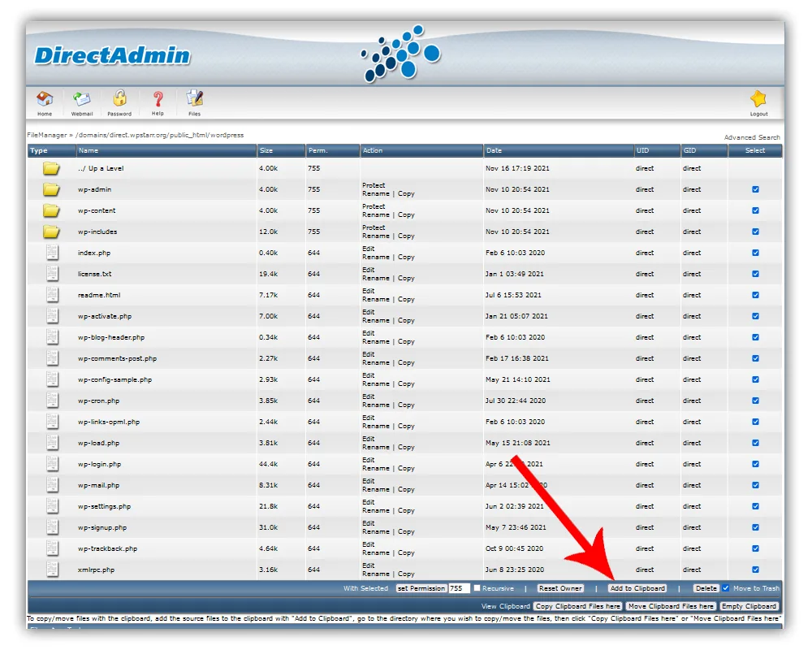Sort by the Name column header

89,150
